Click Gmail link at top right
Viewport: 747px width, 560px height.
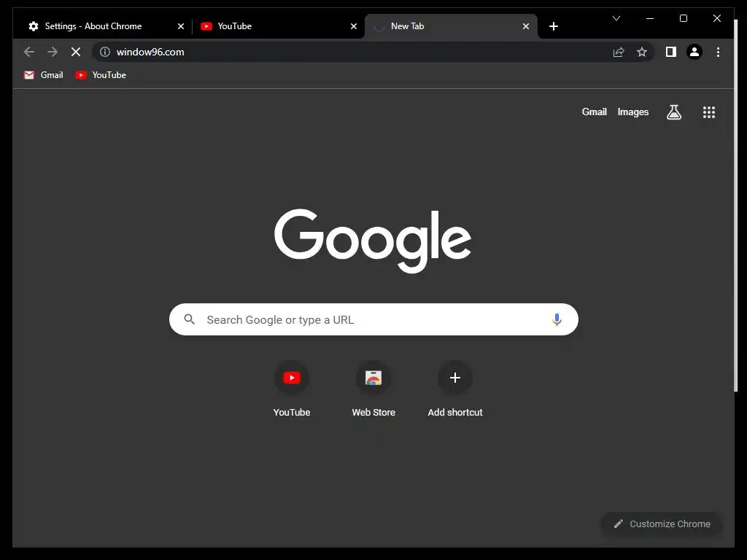point(594,112)
